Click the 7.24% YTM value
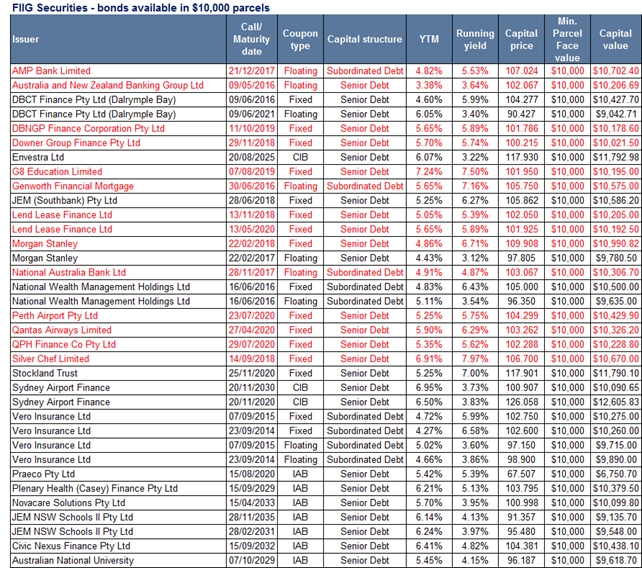The image size is (642, 568). 429,172
